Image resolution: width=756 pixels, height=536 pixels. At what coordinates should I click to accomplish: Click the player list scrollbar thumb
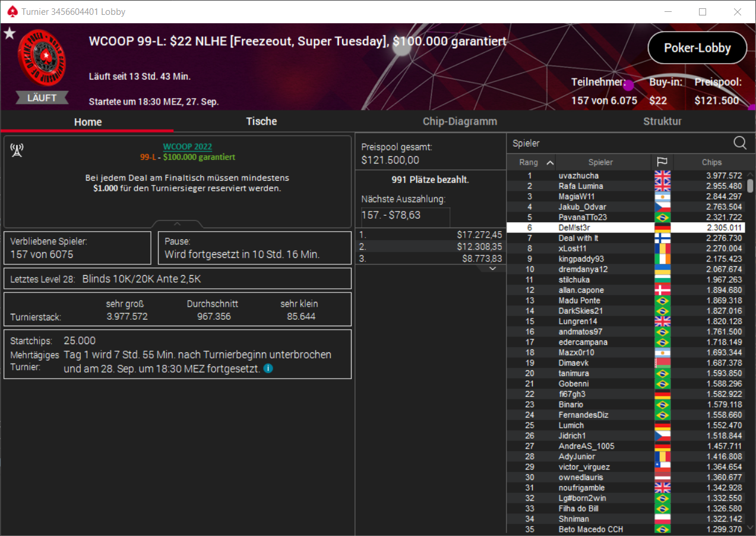click(750, 186)
